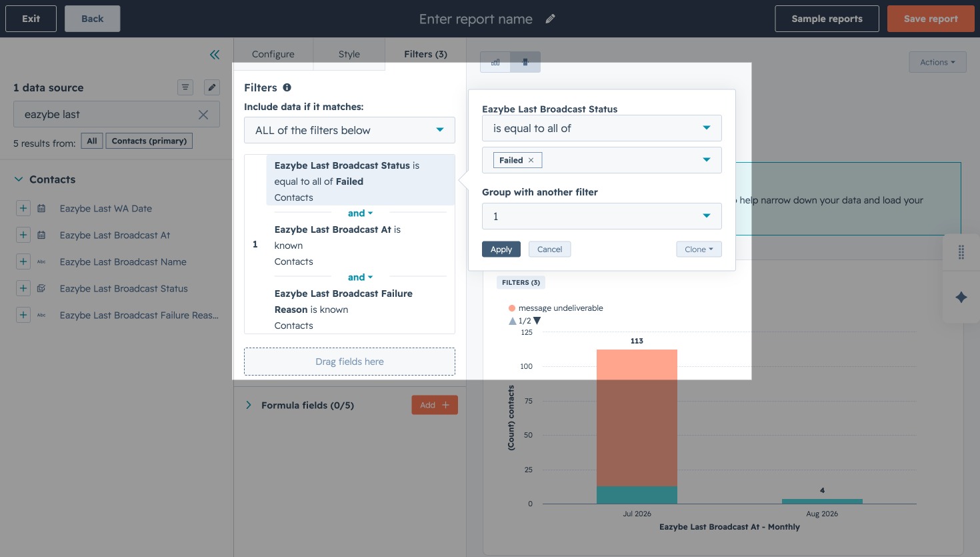Open 'ALL of the filters below' dropdown

pos(349,130)
